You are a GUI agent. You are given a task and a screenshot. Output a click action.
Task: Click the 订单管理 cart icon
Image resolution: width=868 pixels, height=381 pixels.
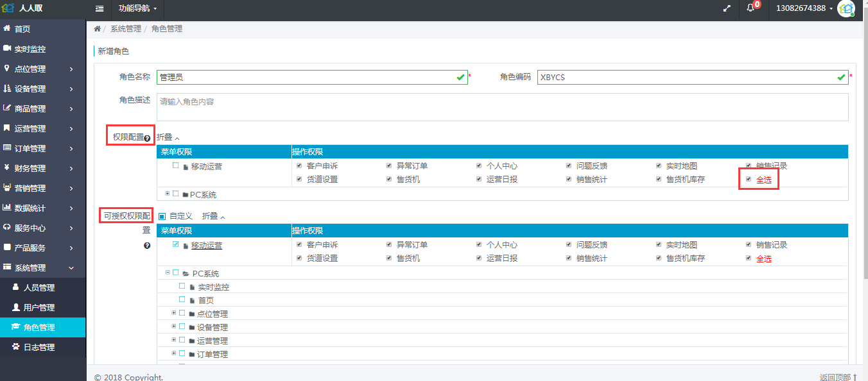click(6, 148)
